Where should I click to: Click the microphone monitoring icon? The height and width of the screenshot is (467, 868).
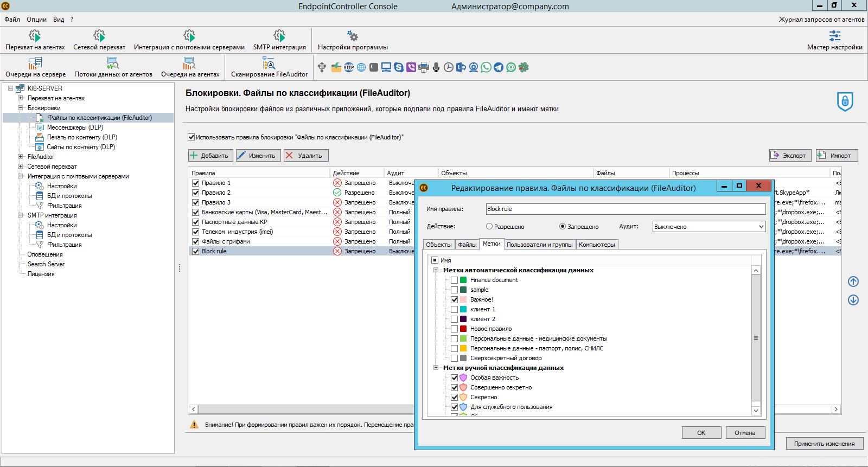(436, 67)
